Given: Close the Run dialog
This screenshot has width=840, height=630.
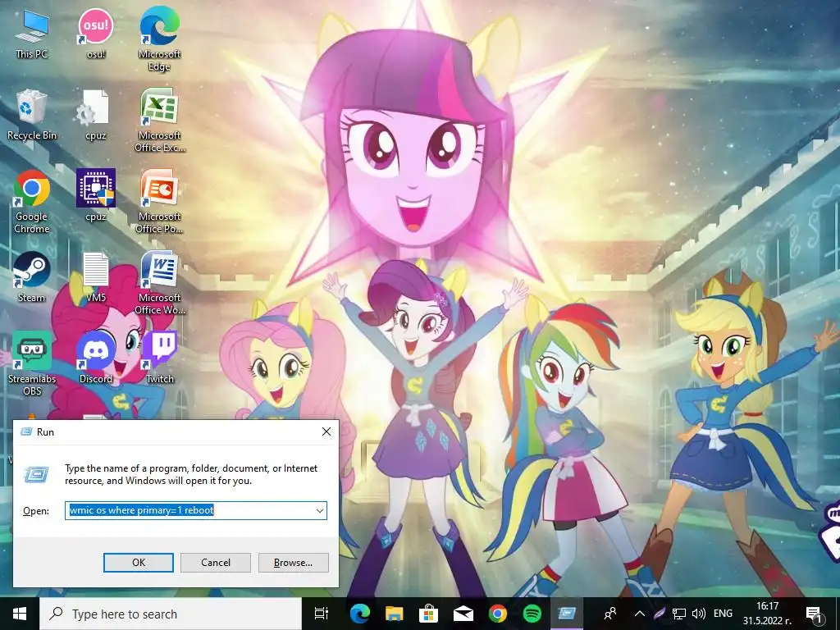Looking at the screenshot, I should pos(326,431).
